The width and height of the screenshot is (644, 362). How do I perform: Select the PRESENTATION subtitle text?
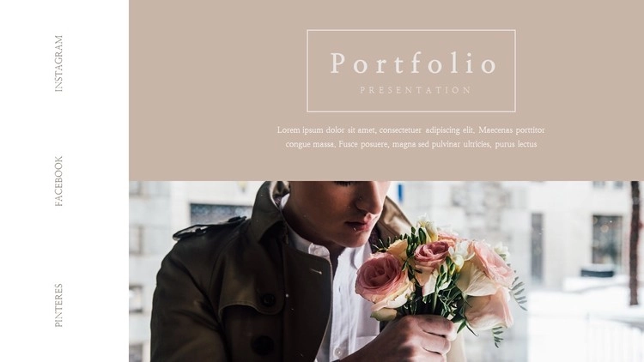(x=416, y=90)
